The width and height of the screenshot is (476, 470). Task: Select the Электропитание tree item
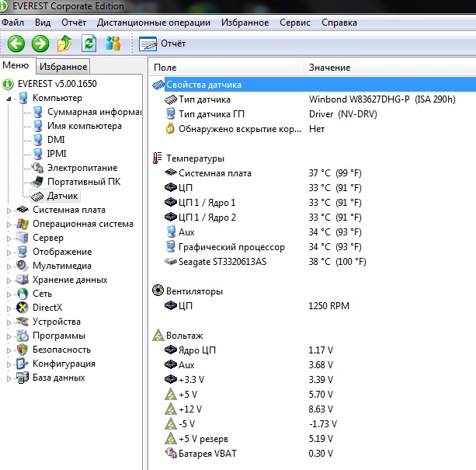82,168
